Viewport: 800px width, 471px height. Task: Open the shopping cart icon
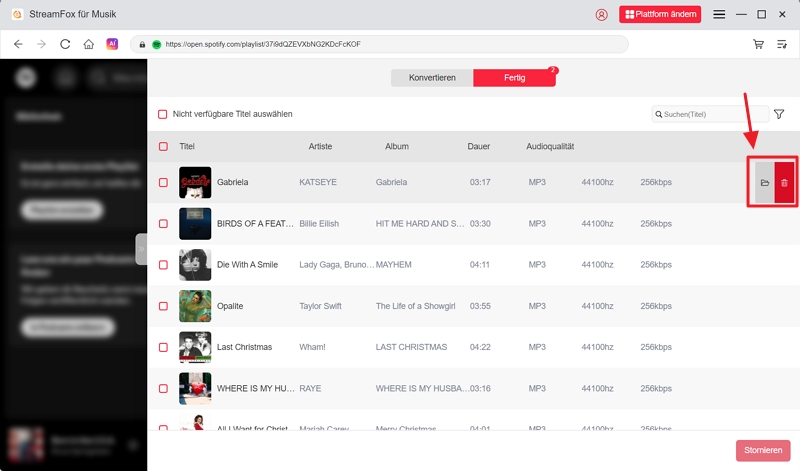[x=759, y=44]
